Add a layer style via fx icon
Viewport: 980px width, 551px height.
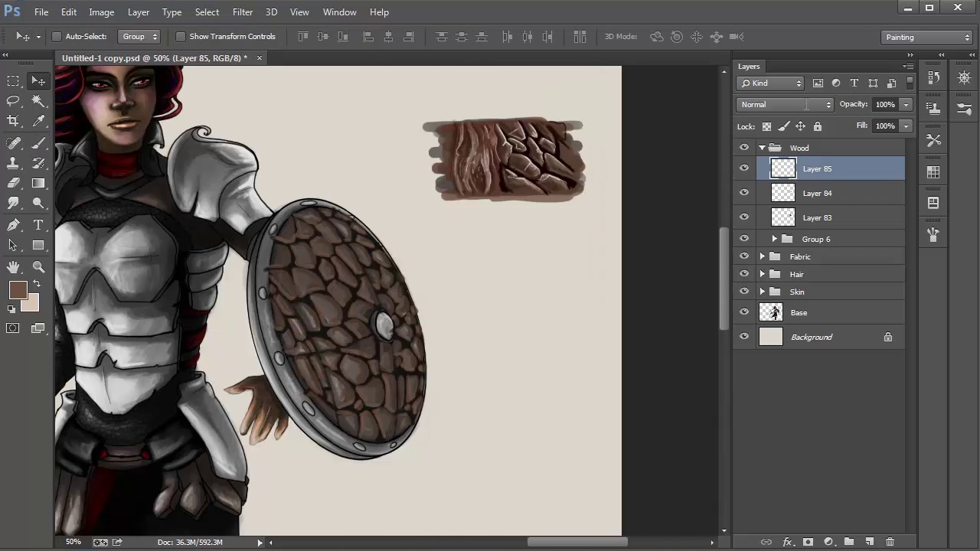click(x=786, y=542)
